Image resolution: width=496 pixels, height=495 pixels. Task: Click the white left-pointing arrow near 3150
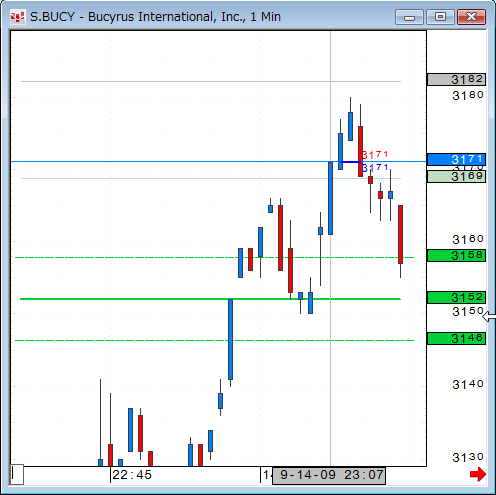489,316
